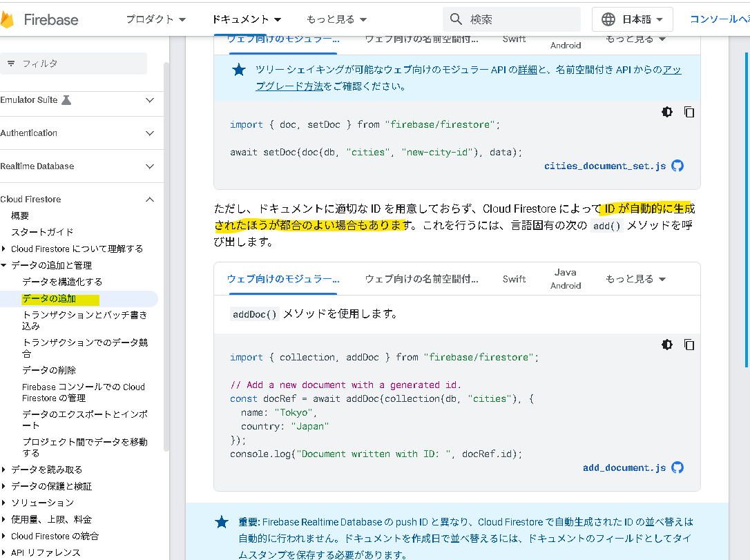Open the ドキュメント menu
The width and height of the screenshot is (750, 560).
pyautogui.click(x=247, y=19)
